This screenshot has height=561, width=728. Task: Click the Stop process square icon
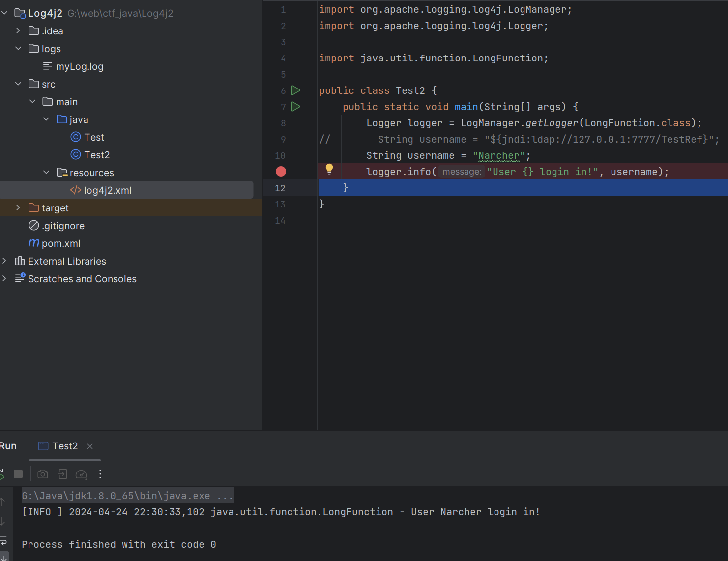click(x=18, y=474)
